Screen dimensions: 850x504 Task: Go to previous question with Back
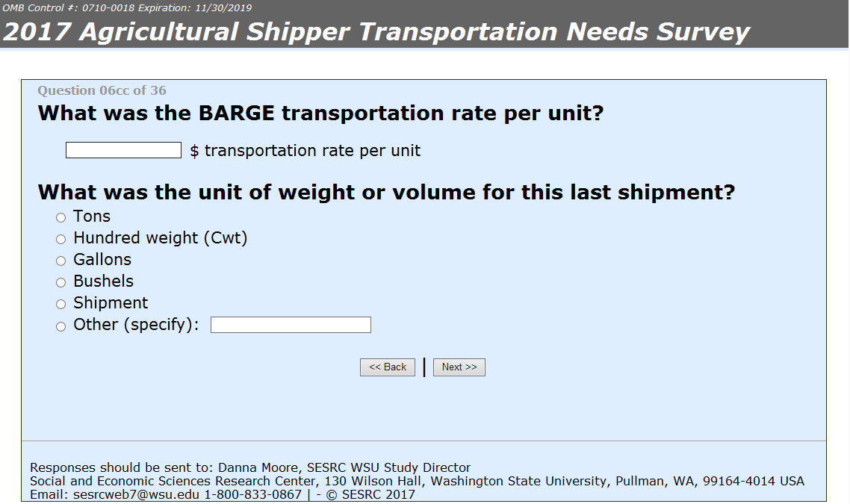(x=388, y=367)
